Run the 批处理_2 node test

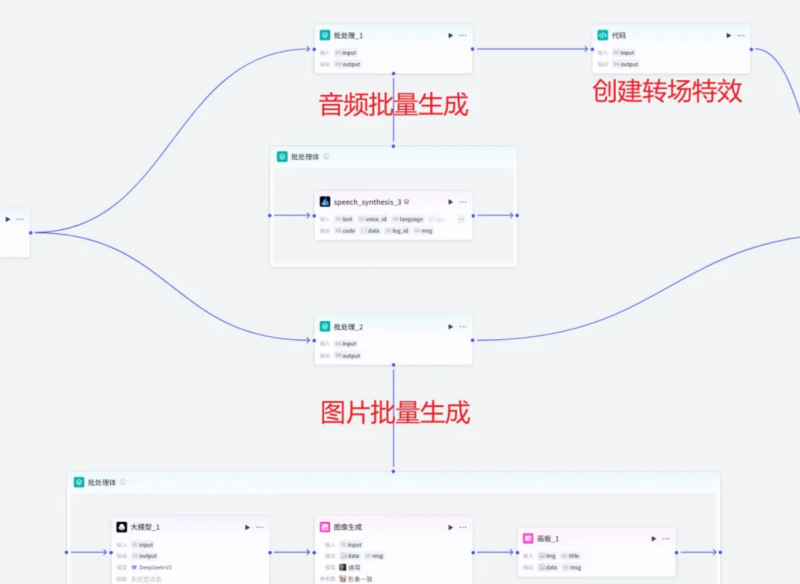click(x=451, y=326)
